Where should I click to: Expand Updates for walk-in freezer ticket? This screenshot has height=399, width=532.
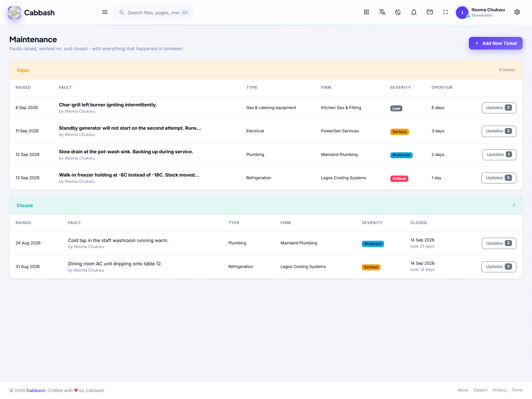pos(499,178)
